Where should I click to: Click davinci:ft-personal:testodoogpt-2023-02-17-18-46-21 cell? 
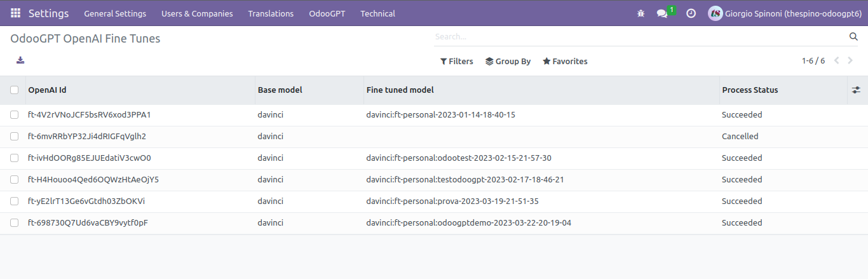coord(465,180)
